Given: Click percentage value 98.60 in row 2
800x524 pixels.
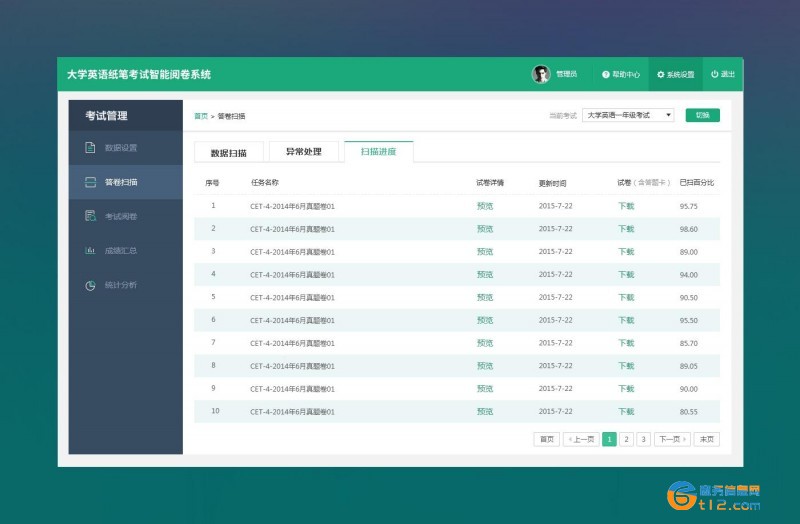Looking at the screenshot, I should click(x=688, y=230).
